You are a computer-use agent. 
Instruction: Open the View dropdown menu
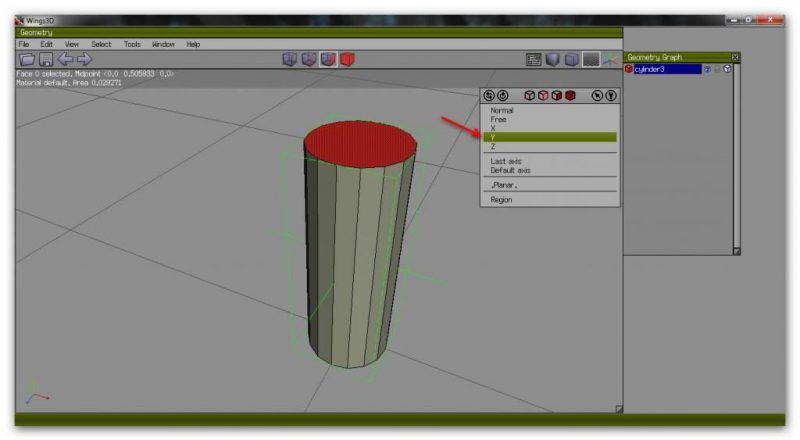tap(72, 44)
